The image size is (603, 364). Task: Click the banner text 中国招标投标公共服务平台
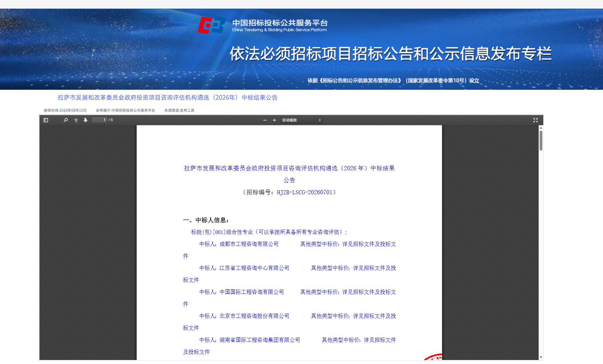click(x=280, y=23)
